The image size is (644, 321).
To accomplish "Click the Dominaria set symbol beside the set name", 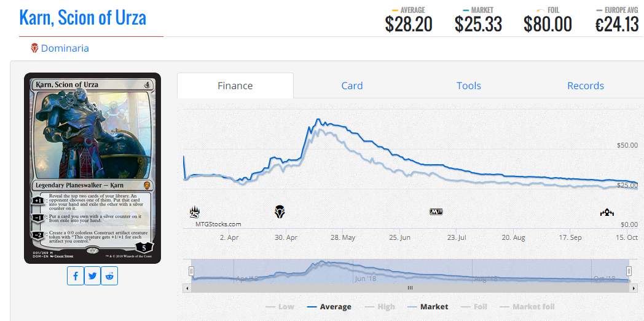I will [34, 48].
